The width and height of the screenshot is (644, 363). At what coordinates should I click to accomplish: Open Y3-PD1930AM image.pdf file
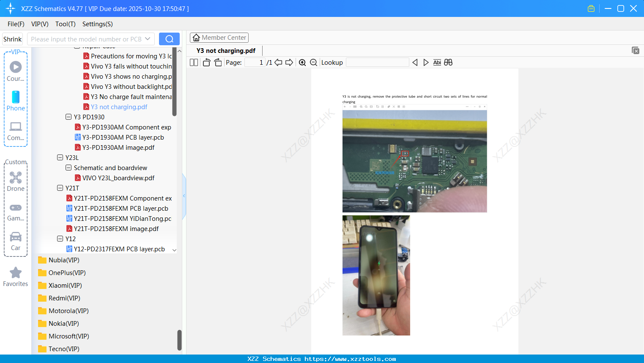(x=115, y=147)
